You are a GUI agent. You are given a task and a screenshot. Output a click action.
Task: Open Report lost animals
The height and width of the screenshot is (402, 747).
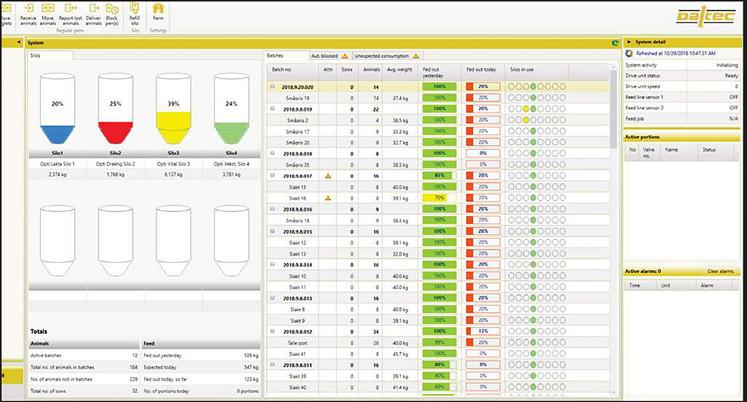(x=71, y=14)
